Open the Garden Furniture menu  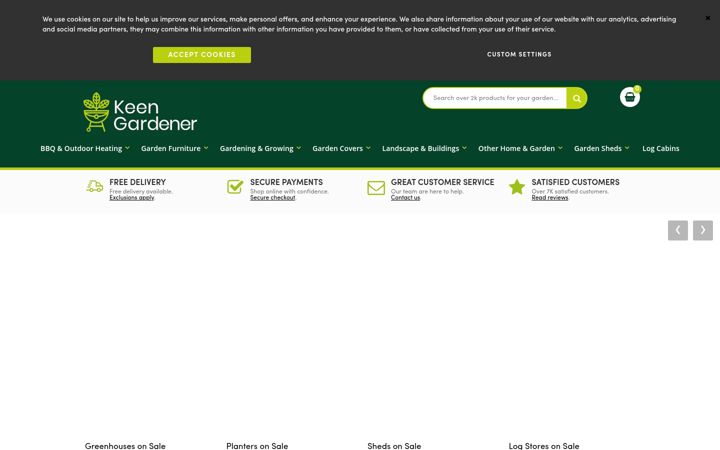171,148
